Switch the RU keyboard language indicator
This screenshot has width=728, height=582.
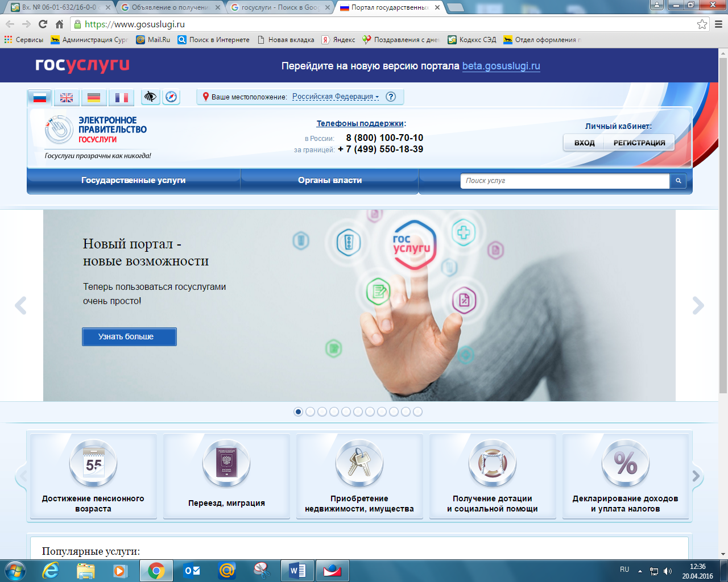tap(624, 569)
